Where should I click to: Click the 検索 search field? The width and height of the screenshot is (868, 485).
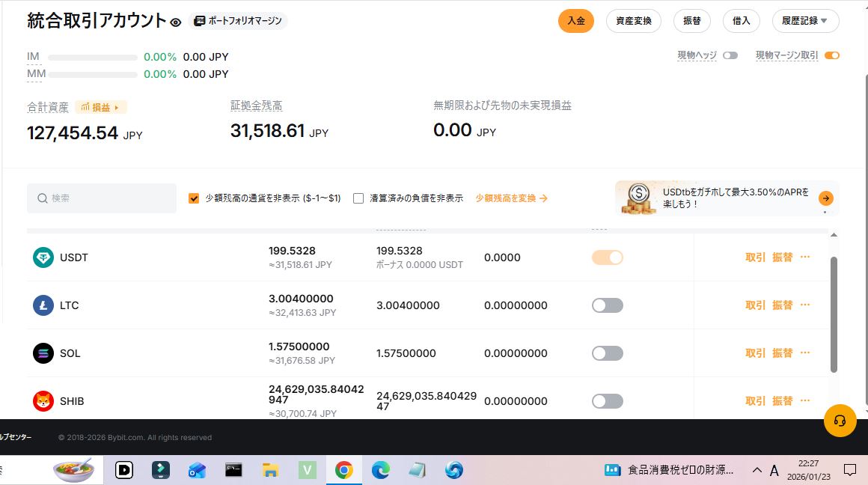(x=102, y=198)
